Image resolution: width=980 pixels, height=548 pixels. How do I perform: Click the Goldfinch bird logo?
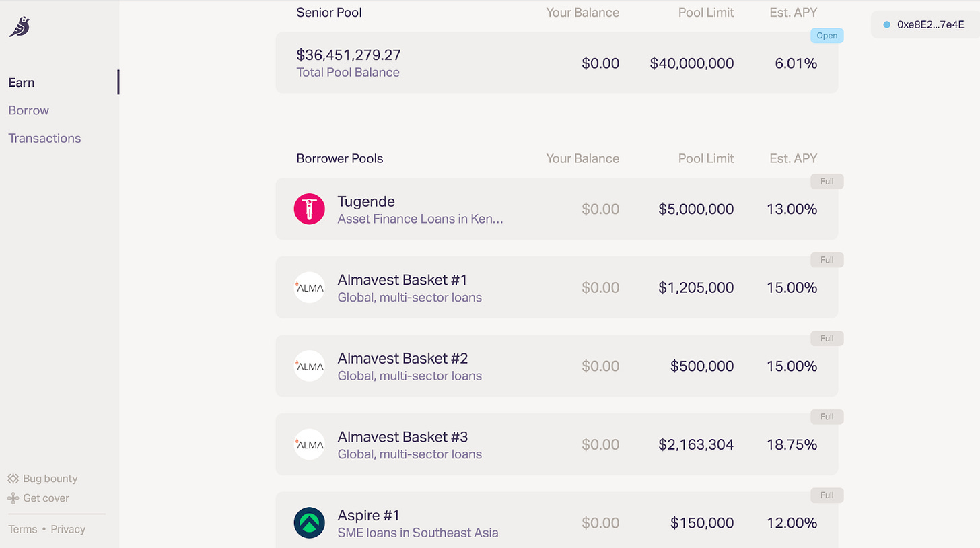tap(20, 27)
